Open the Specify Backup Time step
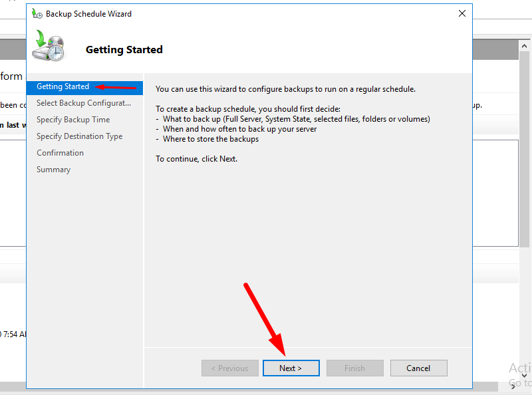Viewport: 532px width, 395px height. [73, 120]
